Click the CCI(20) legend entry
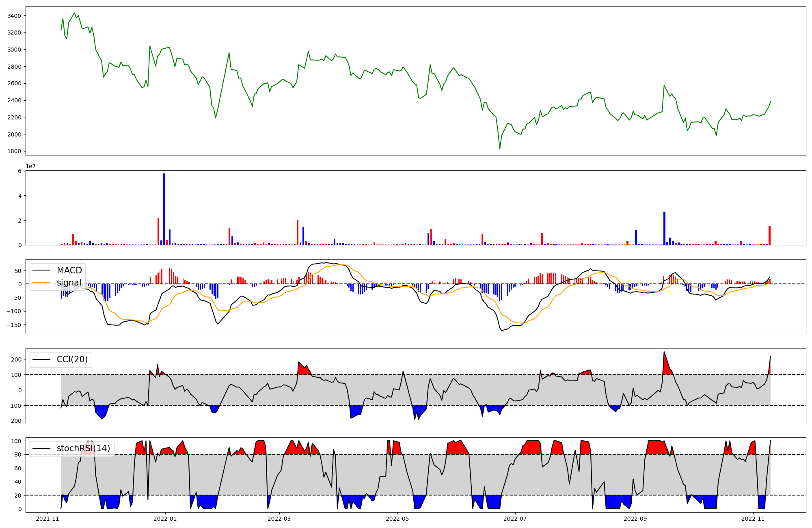Image resolution: width=812 pixels, height=528 pixels. (72, 359)
